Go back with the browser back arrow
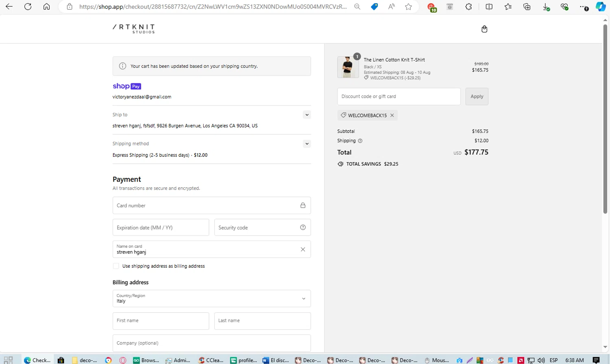 [9, 6]
